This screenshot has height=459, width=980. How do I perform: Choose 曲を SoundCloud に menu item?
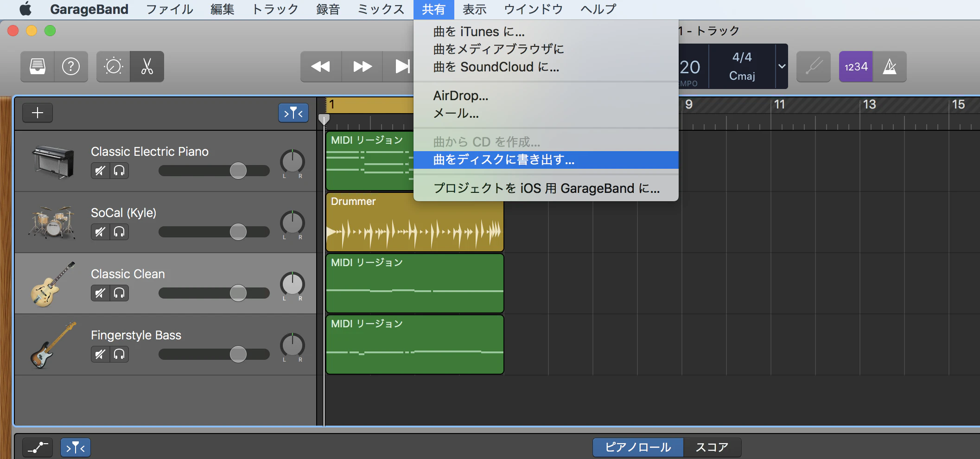coord(546,67)
